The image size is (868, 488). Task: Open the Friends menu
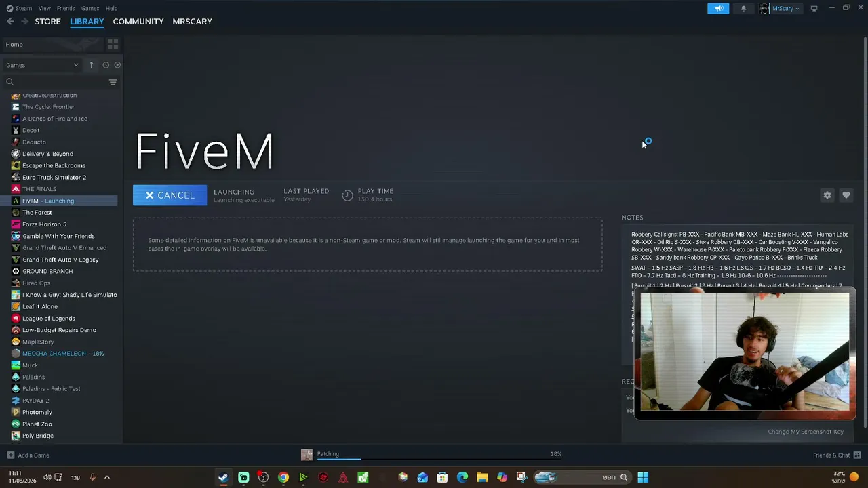pyautogui.click(x=66, y=8)
